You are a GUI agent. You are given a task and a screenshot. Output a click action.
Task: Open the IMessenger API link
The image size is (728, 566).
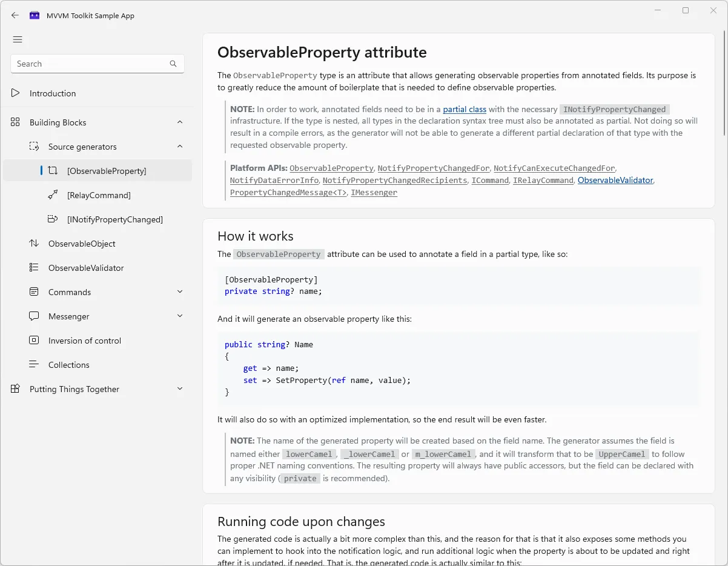[374, 192]
